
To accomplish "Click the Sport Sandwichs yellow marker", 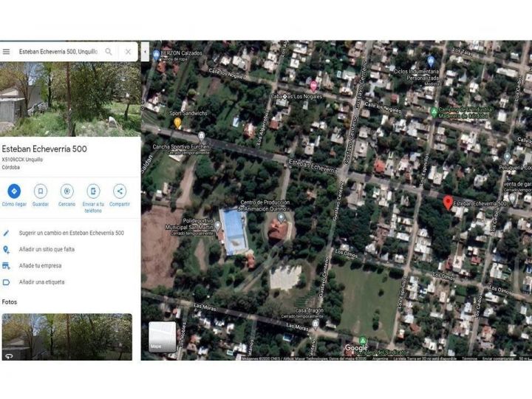I will click(177, 123).
